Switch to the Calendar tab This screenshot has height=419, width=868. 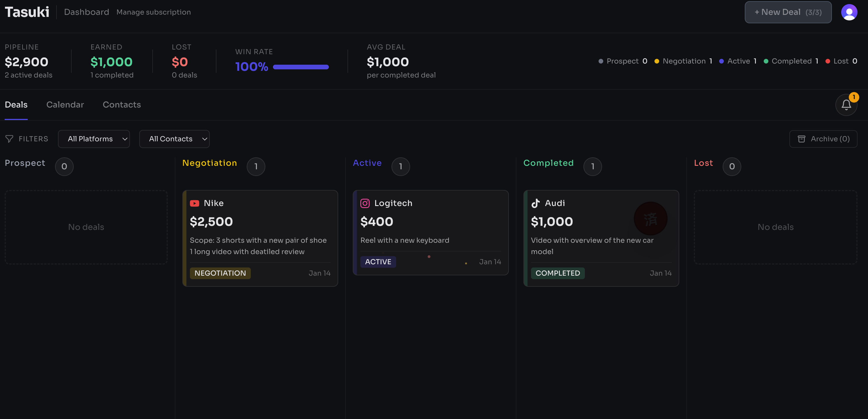[65, 105]
